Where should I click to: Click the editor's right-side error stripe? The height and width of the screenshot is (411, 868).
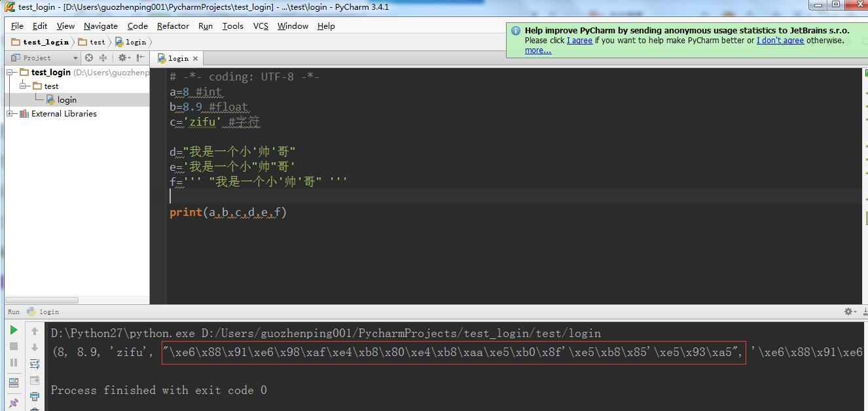coord(864,187)
